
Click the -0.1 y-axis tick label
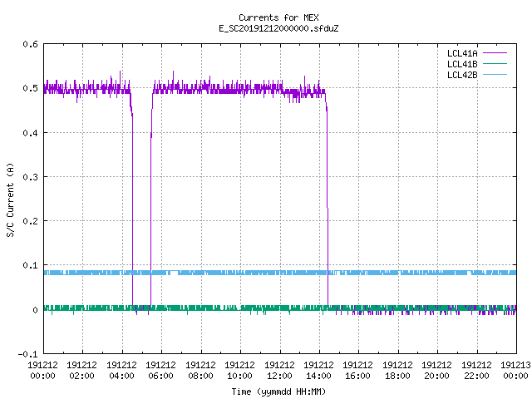click(x=27, y=354)
